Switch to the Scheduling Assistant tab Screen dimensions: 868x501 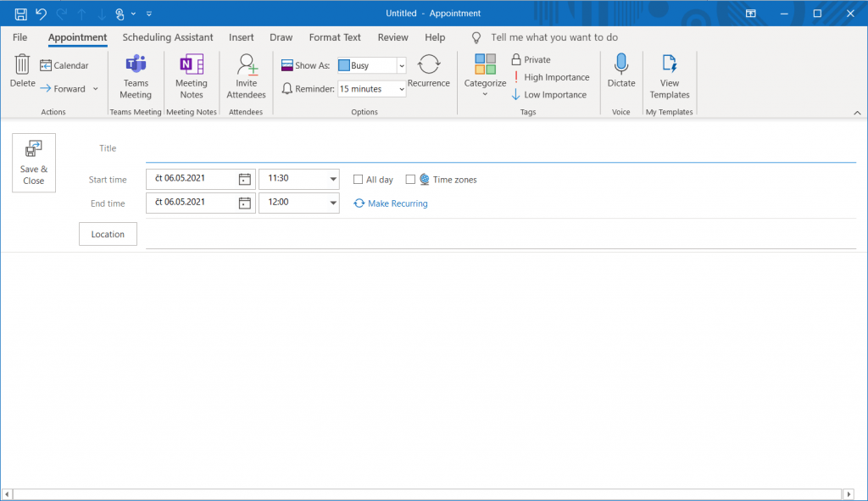pyautogui.click(x=168, y=37)
